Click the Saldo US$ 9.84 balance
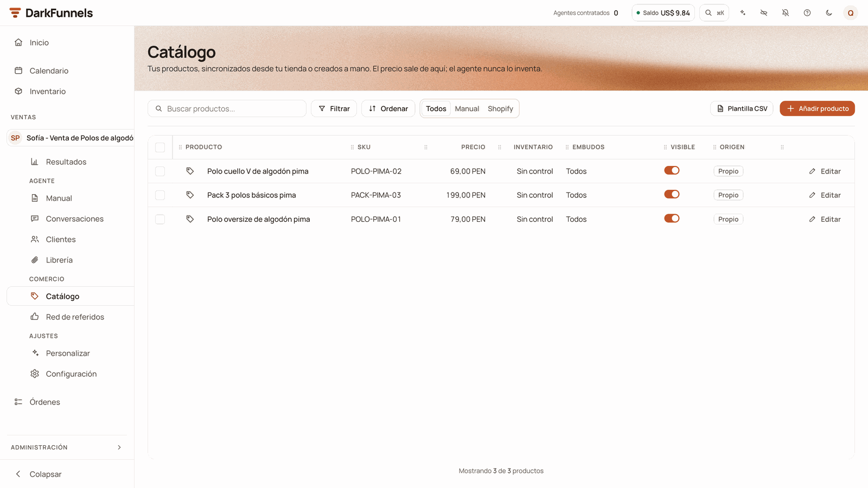This screenshot has width=868, height=488. pos(663,12)
